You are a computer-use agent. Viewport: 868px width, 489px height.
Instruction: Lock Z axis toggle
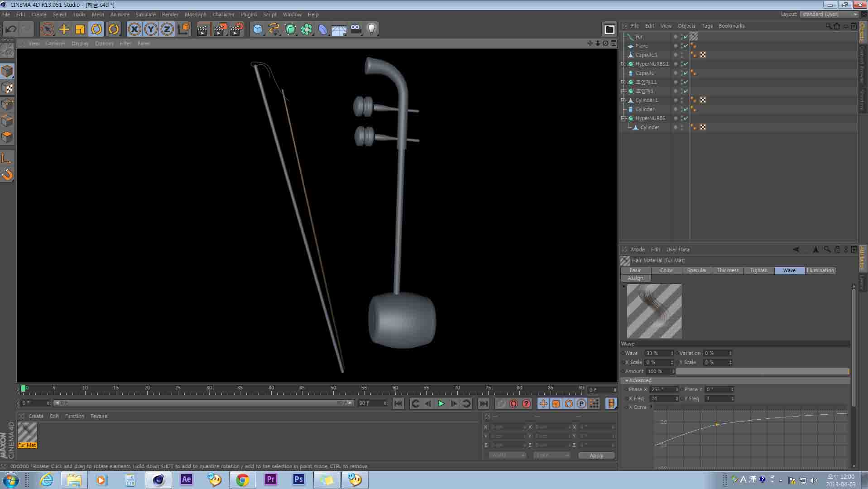167,29
